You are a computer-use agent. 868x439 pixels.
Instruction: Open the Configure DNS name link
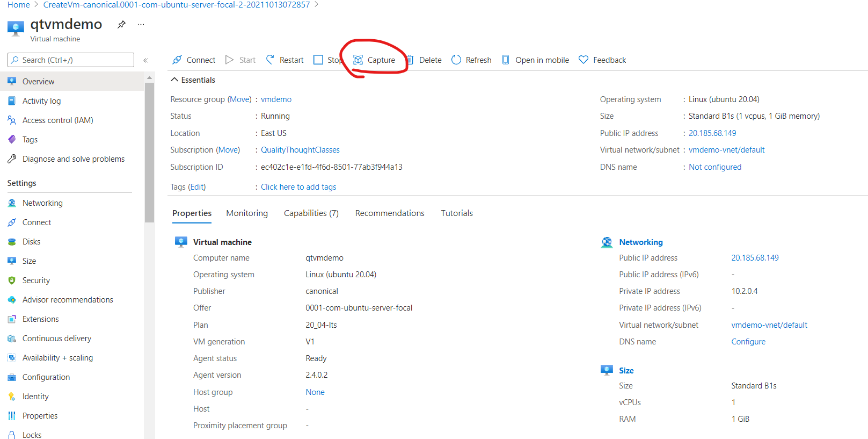(x=748, y=342)
